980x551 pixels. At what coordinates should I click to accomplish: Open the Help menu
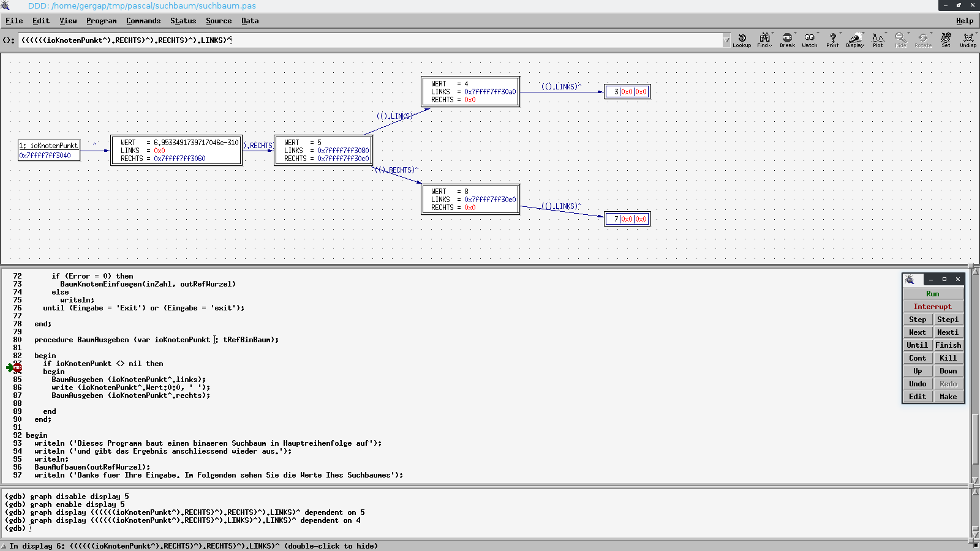pyautogui.click(x=965, y=21)
